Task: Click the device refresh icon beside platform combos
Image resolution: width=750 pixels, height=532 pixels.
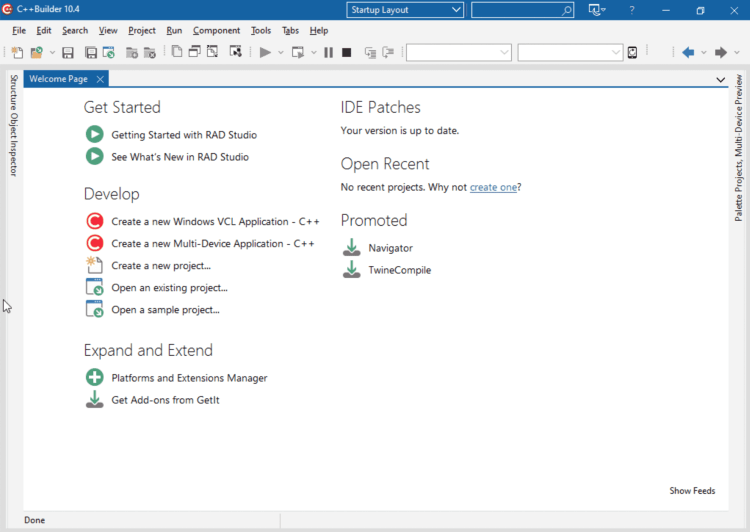Action: pyautogui.click(x=632, y=52)
